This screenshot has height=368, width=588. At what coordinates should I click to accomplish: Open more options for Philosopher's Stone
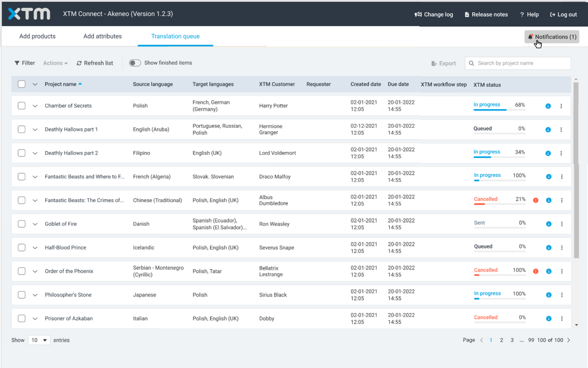click(x=562, y=295)
